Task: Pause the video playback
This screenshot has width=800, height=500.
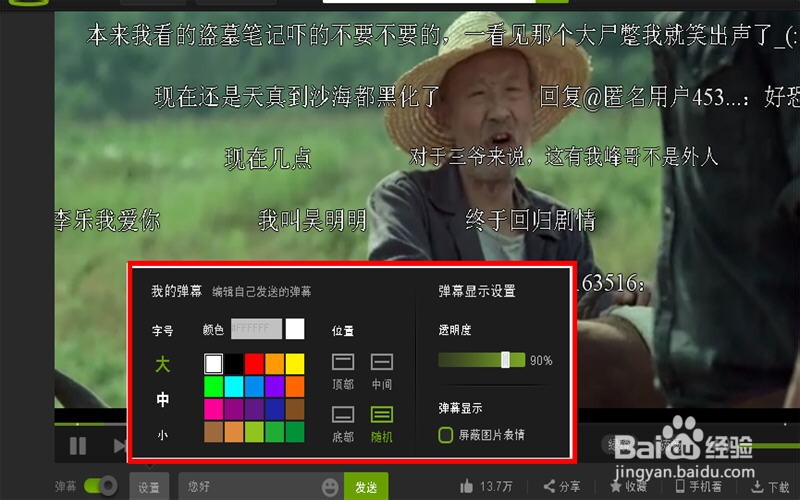Action: [78, 445]
